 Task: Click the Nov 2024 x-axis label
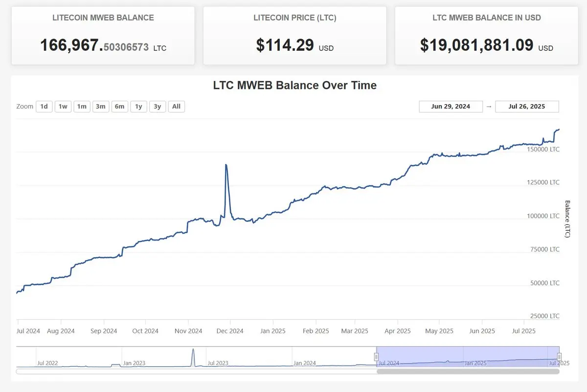pos(188,331)
